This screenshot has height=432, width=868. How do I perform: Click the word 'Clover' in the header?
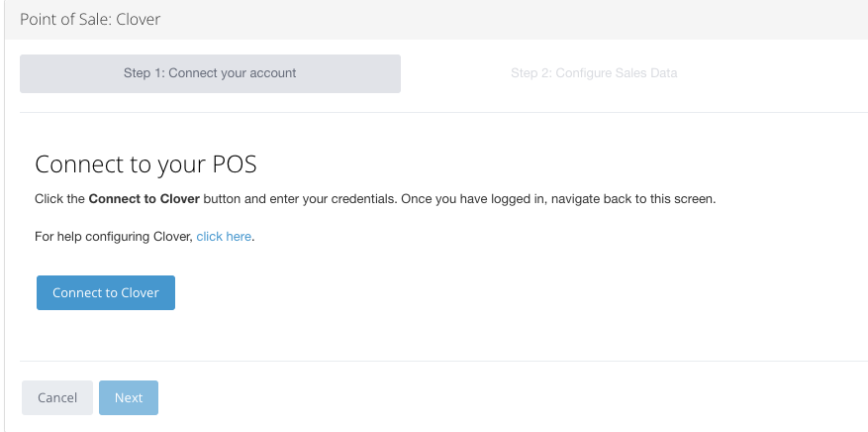pos(139,19)
